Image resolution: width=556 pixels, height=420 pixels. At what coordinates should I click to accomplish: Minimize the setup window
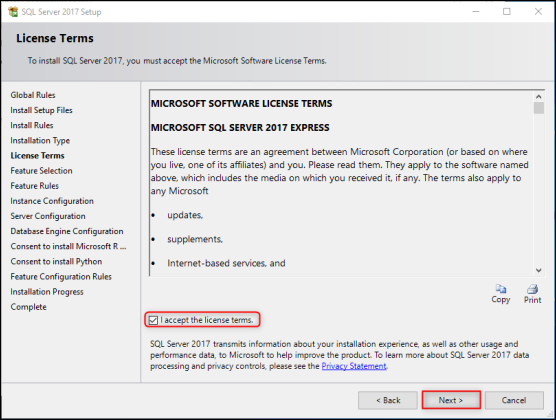(476, 12)
